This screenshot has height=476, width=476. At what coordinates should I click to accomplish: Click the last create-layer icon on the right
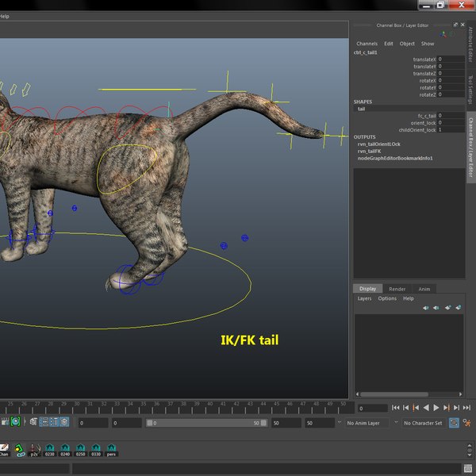pyautogui.click(x=458, y=308)
